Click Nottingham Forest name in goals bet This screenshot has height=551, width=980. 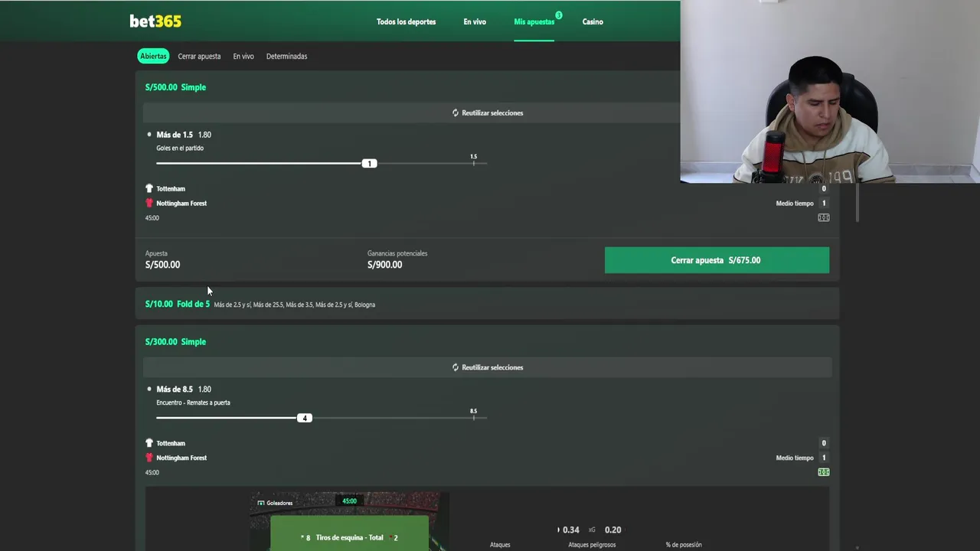(181, 203)
